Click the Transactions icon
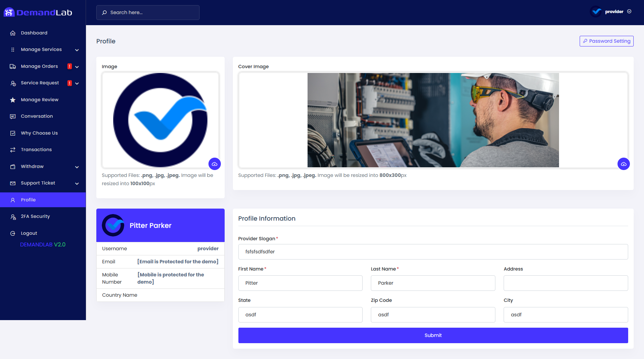The height and width of the screenshot is (359, 644). click(x=13, y=149)
